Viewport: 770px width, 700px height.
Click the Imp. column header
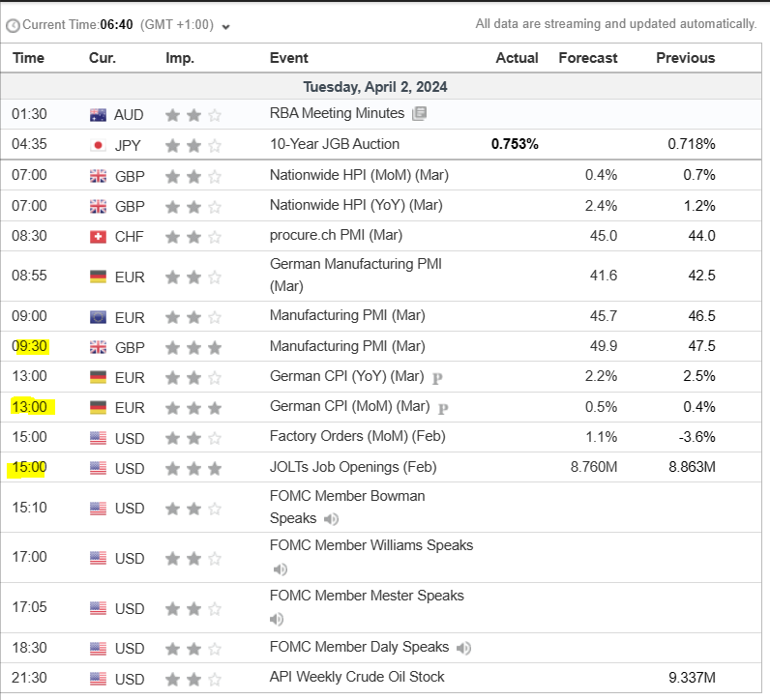[x=179, y=58]
